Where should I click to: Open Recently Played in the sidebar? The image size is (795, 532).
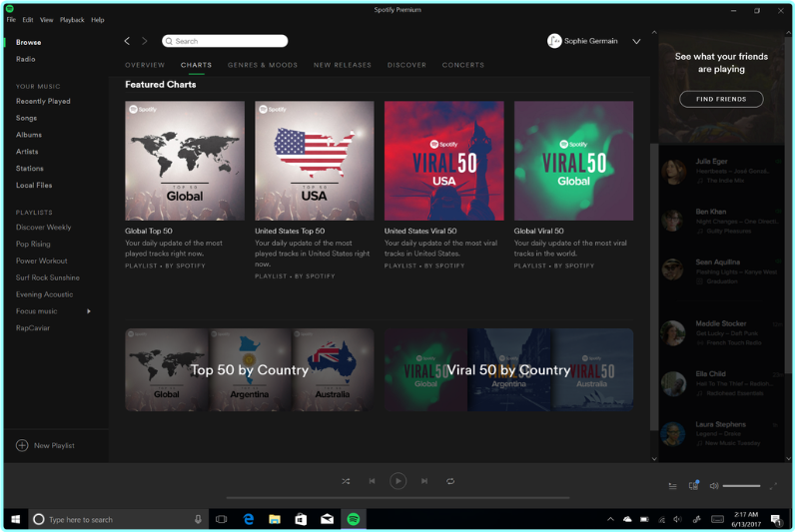point(43,102)
